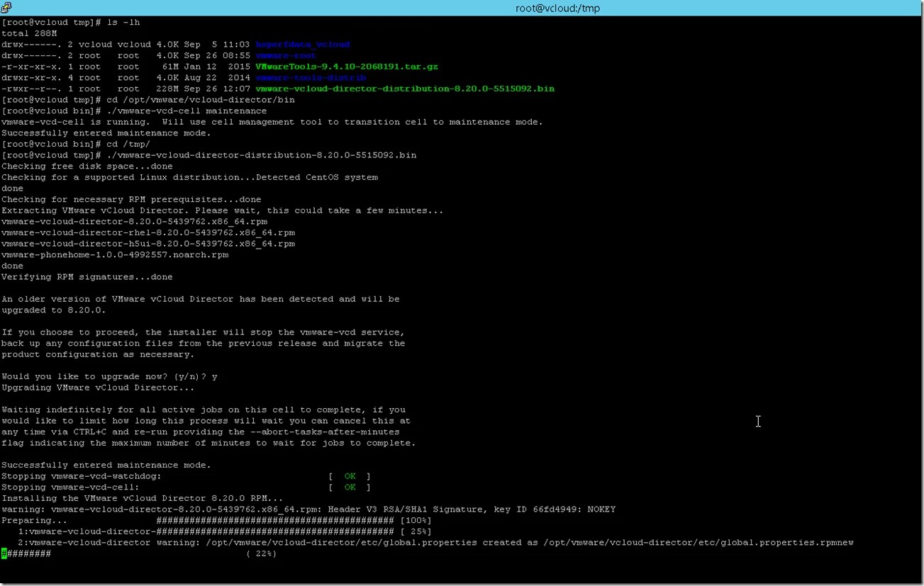Click "Stopping vmware-vcd-watchdog:" label
The image size is (924, 586).
point(82,476)
